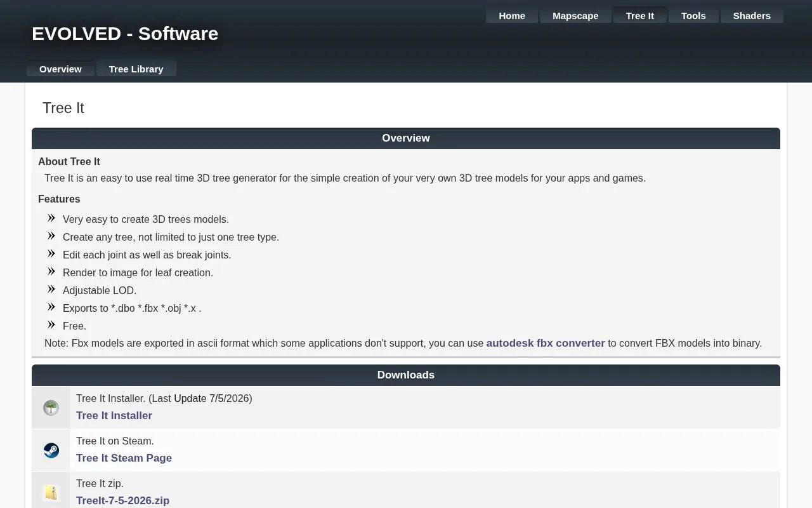Click the About Tree It subheading
Screen dimensions: 812x508
tap(69, 161)
